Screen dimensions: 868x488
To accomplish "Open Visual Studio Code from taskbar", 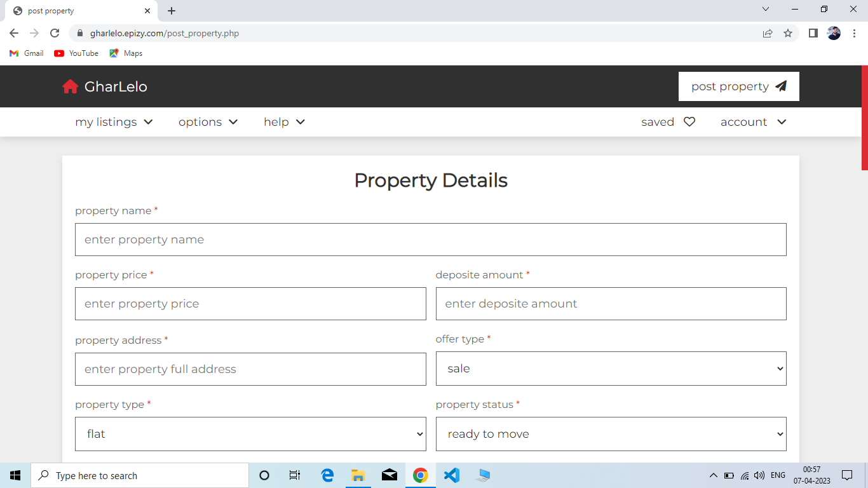I will tap(451, 475).
